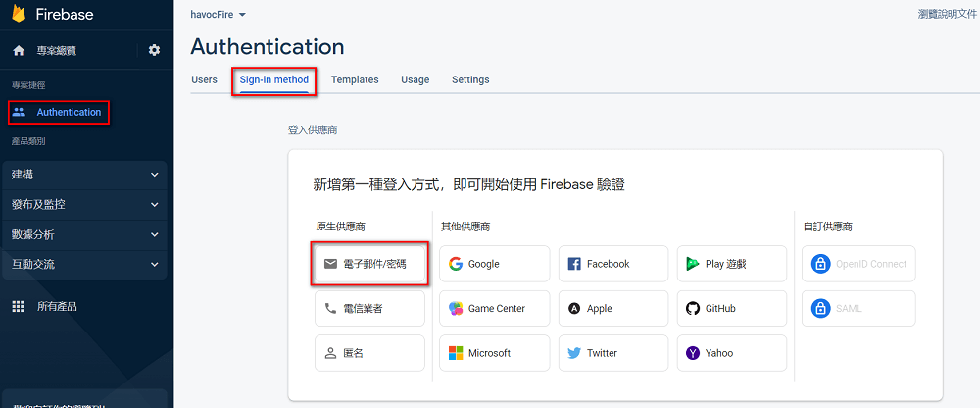Switch to the Usage tab
Screen dimensions: 980x408
tap(415, 79)
